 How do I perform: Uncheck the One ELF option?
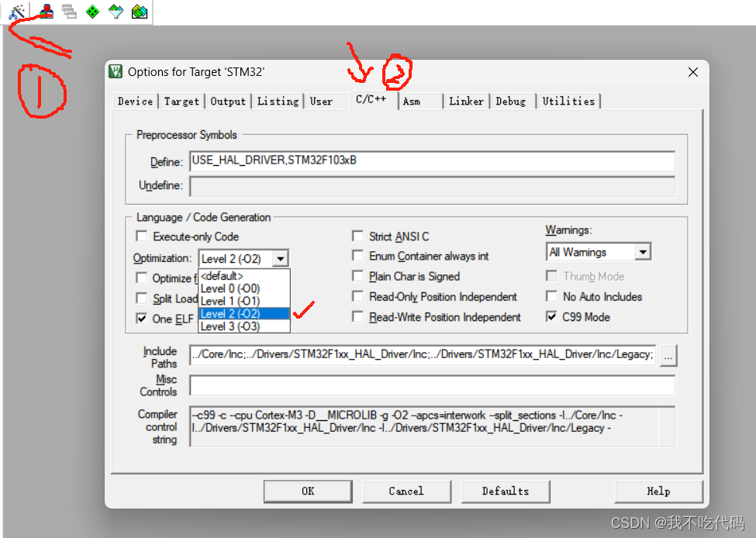(x=142, y=317)
